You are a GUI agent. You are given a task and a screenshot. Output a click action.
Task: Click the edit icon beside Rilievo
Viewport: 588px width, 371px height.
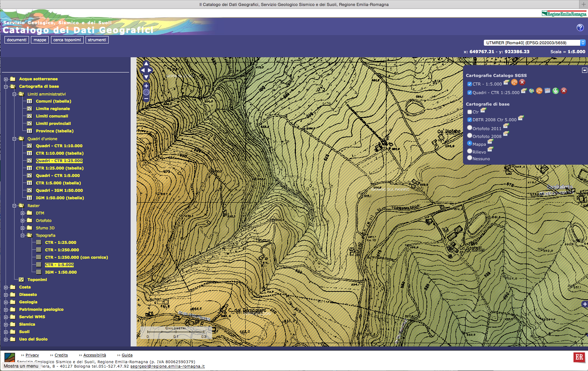[x=490, y=149]
